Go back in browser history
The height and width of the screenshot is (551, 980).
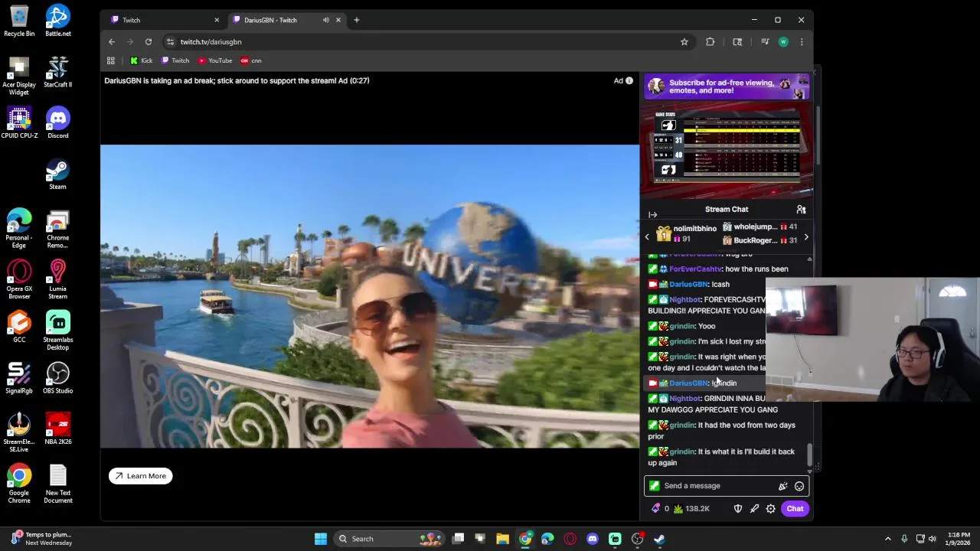click(x=112, y=42)
